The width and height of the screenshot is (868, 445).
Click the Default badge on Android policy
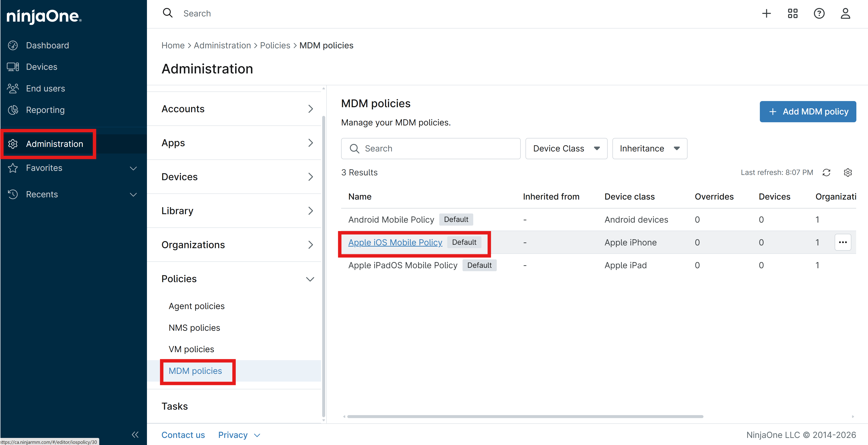[x=456, y=219]
